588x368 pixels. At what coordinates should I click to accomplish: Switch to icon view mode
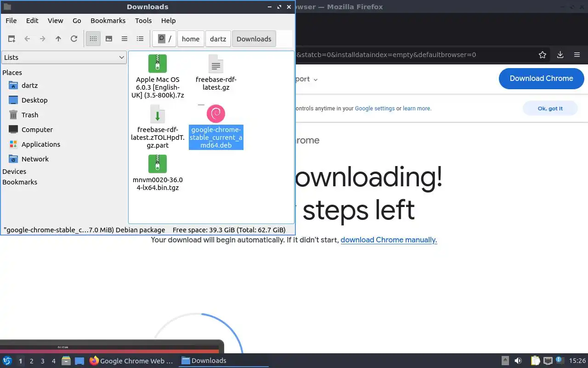(93, 39)
